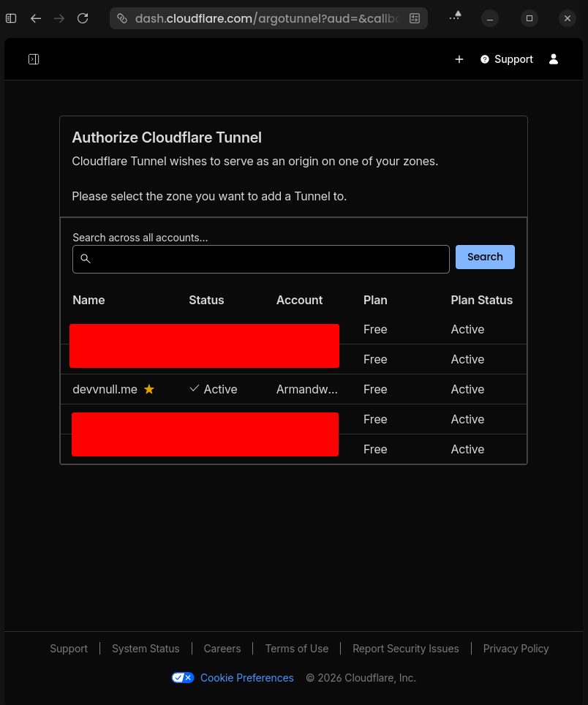Maximize the browser window
This screenshot has height=705, width=588.
pos(529,18)
